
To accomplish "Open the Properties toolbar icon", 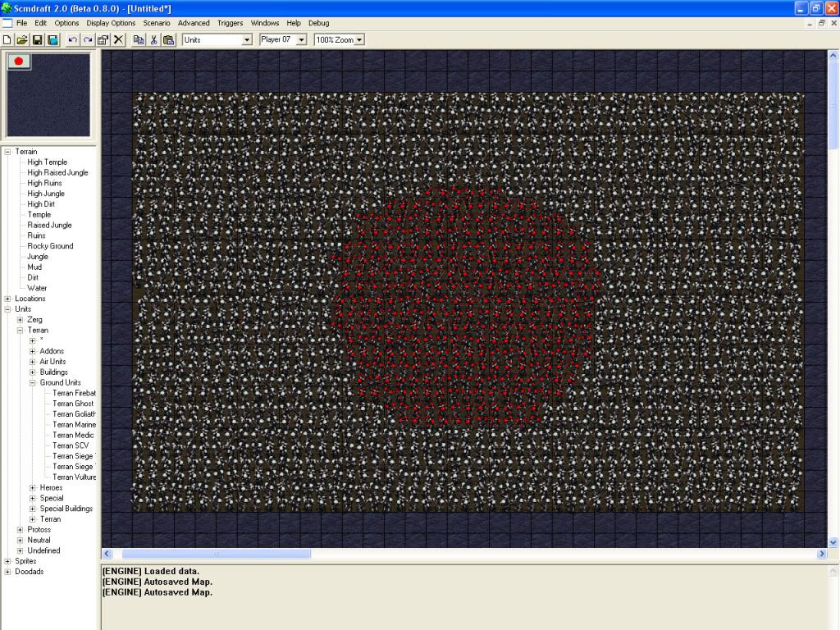I will [x=103, y=39].
